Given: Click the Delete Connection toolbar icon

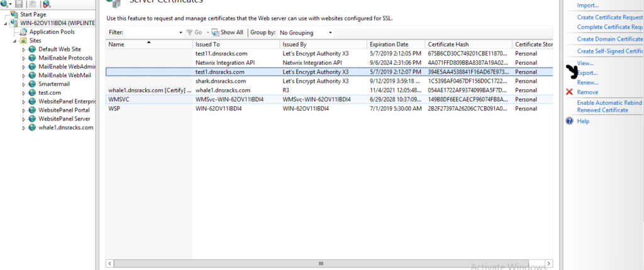Looking at the screenshot, I should [x=46, y=4].
